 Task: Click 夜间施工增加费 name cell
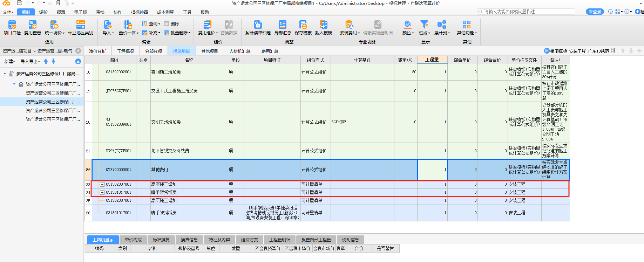tap(189, 72)
